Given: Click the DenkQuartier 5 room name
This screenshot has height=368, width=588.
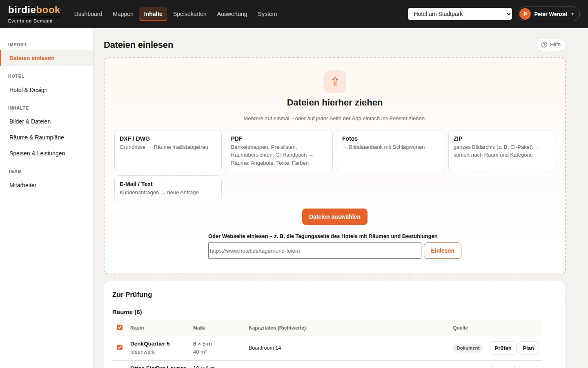Looking at the screenshot, I should [x=150, y=344].
